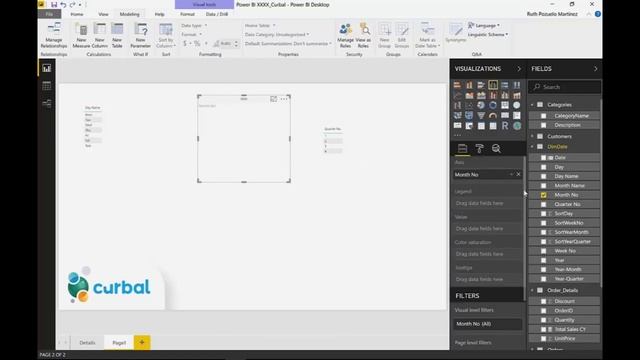Screen dimensions: 640x360
Task: Open the Analytics magnifier tab
Action: [496, 149]
